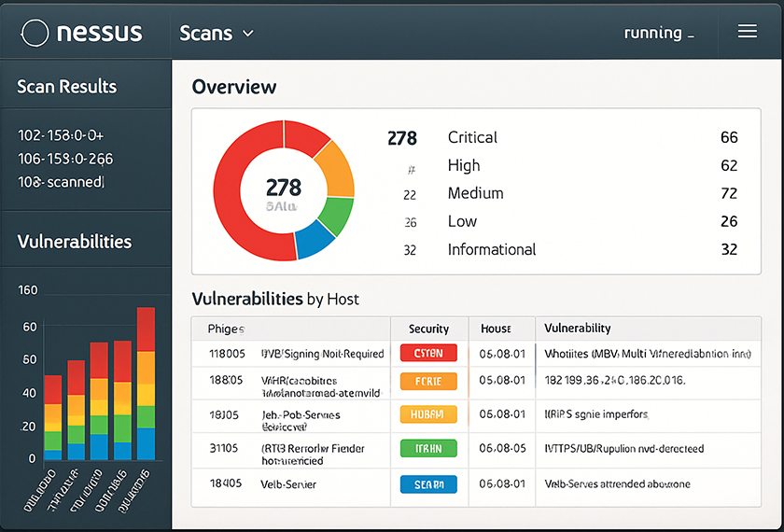Image resolution: width=784 pixels, height=532 pixels.
Task: Click the blue severity badge in row 18405
Action: pyautogui.click(x=428, y=484)
